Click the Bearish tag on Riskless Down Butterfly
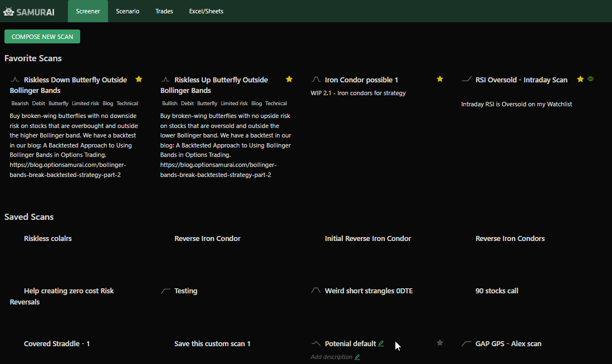 pyautogui.click(x=20, y=104)
